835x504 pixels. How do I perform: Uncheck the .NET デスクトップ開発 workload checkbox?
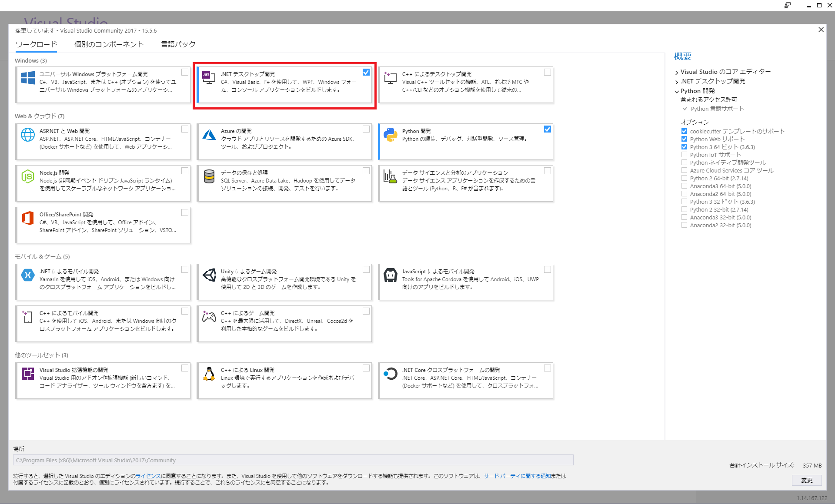366,72
